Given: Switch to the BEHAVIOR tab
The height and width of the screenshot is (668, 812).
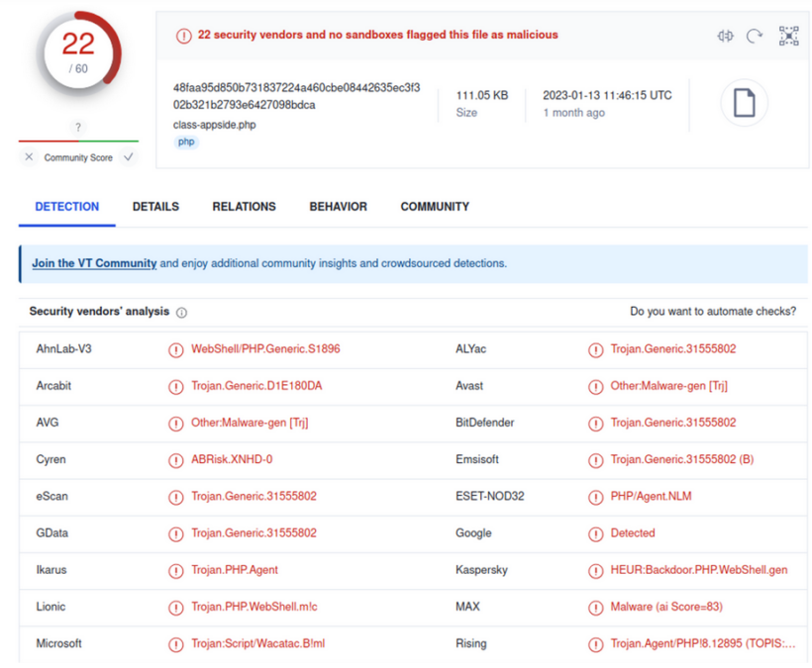Looking at the screenshot, I should 338,207.
